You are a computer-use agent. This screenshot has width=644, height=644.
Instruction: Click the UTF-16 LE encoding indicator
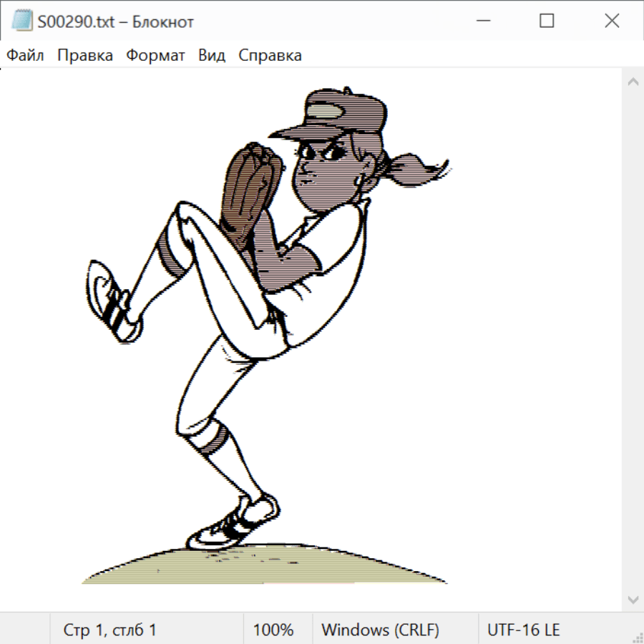523,630
